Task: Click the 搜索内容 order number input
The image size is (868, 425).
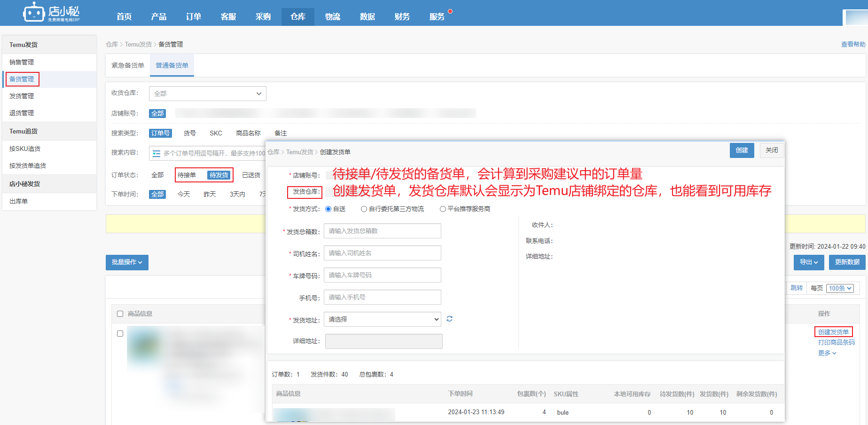Action: pos(207,153)
